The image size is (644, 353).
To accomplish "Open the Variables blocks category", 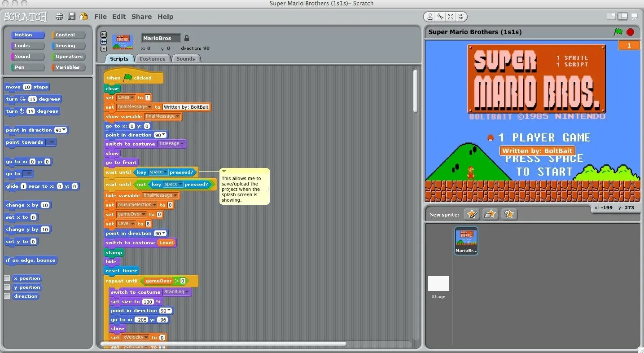I will [68, 67].
